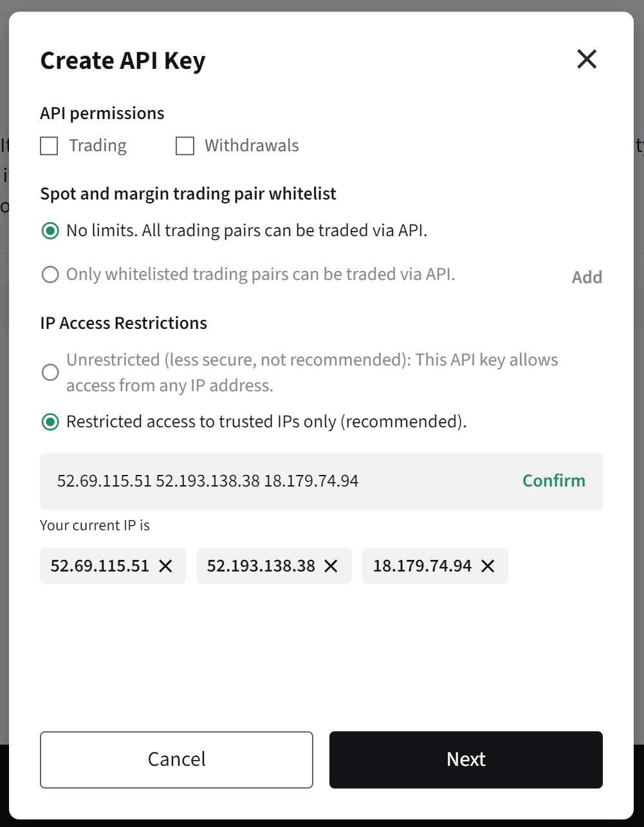Image resolution: width=644 pixels, height=827 pixels.
Task: Close the Create API Key dialog
Action: point(586,59)
